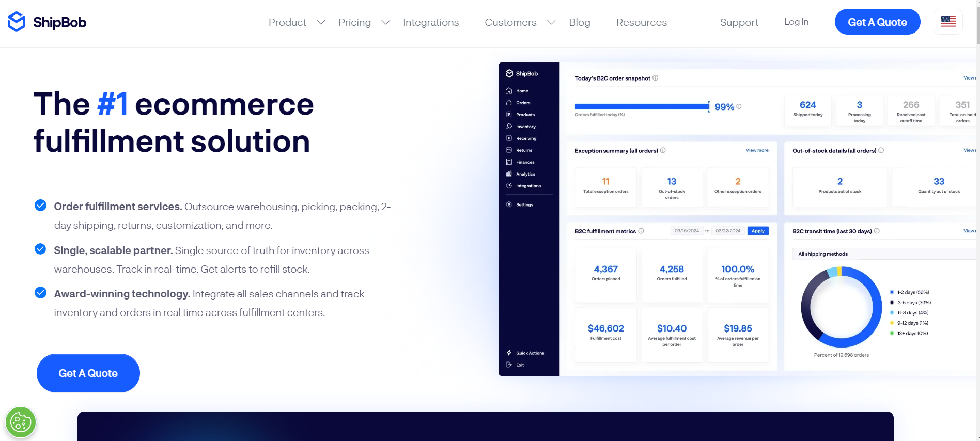
Task: Go to Integrations page
Action: 431,22
